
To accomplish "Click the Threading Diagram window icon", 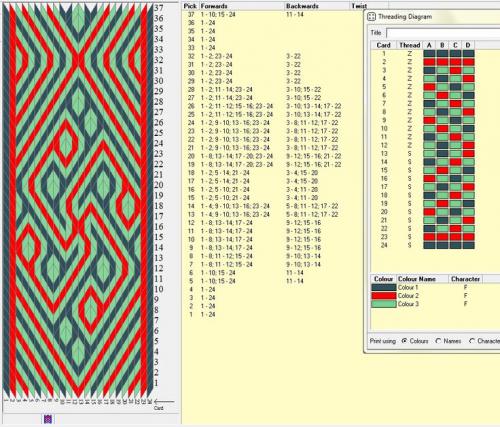I will pyautogui.click(x=371, y=17).
